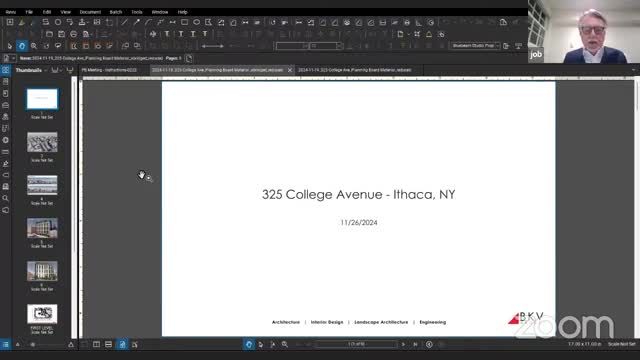
Task: Open the Document menu
Action: click(x=90, y=12)
